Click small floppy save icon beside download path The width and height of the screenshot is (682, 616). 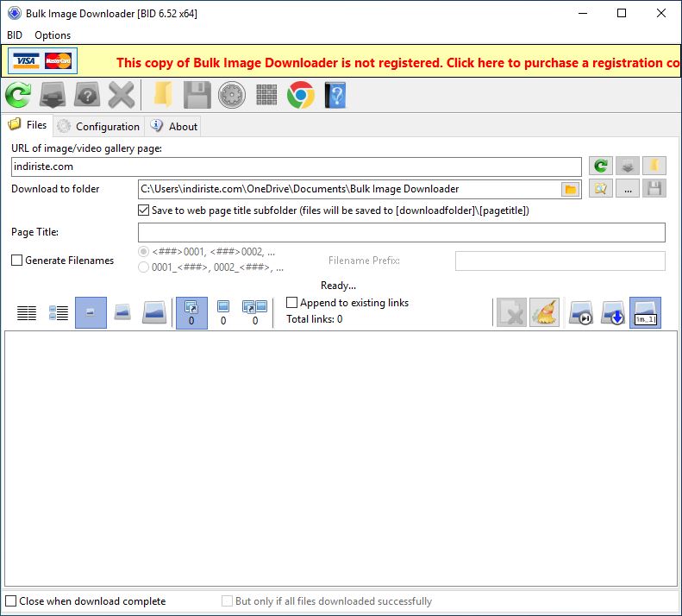click(x=654, y=188)
